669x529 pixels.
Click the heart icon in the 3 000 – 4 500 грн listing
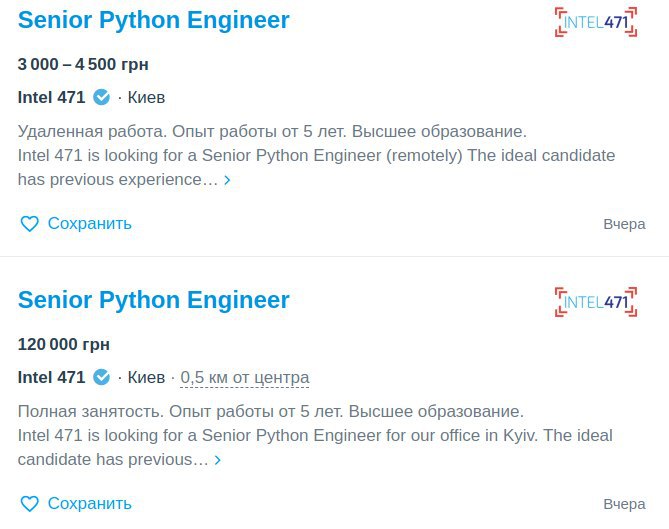[29, 224]
